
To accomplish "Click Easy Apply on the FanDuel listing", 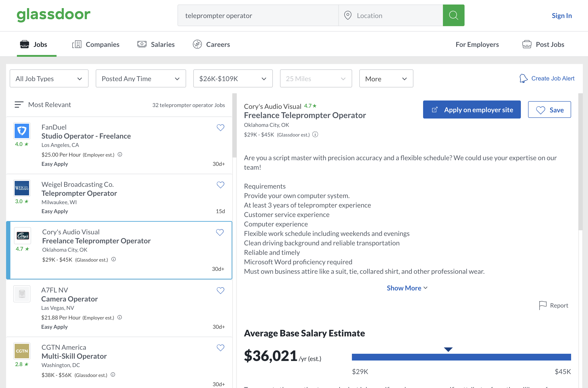I will pyautogui.click(x=55, y=164).
